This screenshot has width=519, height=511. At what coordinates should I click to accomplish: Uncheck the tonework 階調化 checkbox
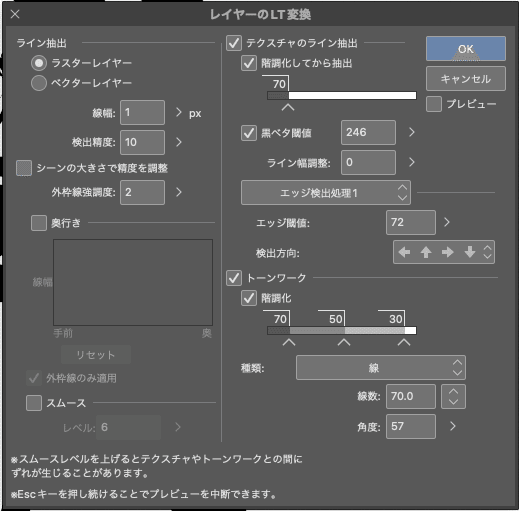point(249,298)
